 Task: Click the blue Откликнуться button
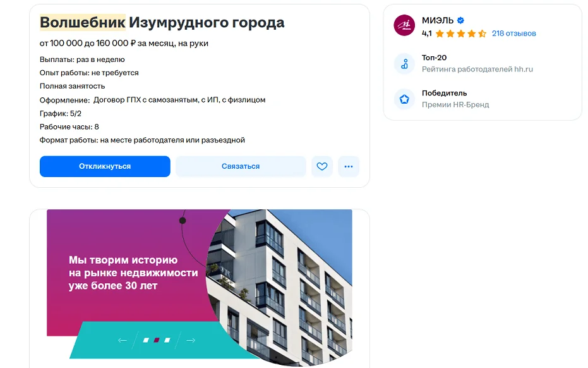[x=105, y=166]
